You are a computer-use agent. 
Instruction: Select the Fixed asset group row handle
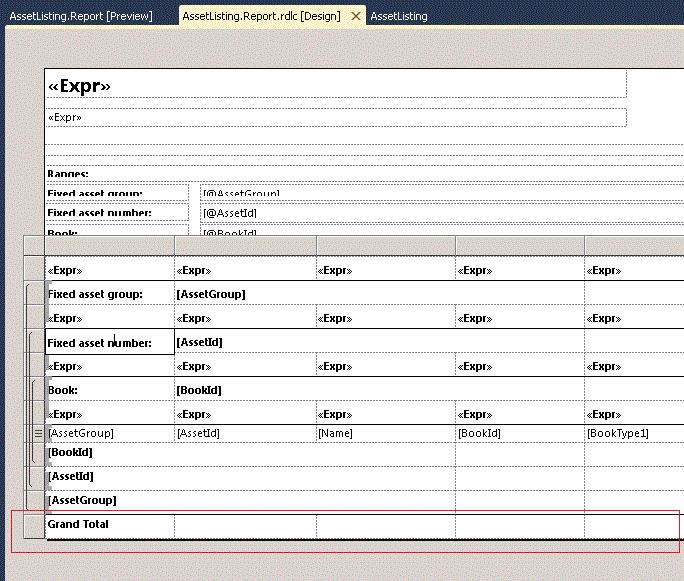(x=34, y=293)
